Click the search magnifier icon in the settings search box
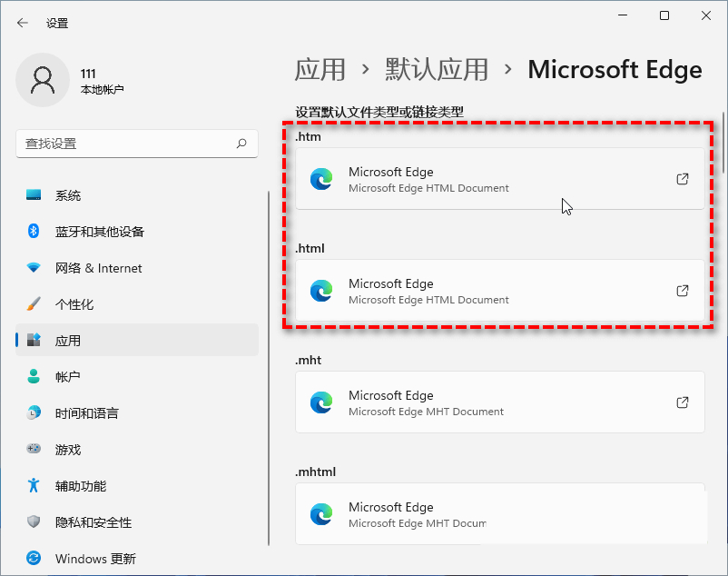Image resolution: width=728 pixels, height=576 pixels. (241, 144)
